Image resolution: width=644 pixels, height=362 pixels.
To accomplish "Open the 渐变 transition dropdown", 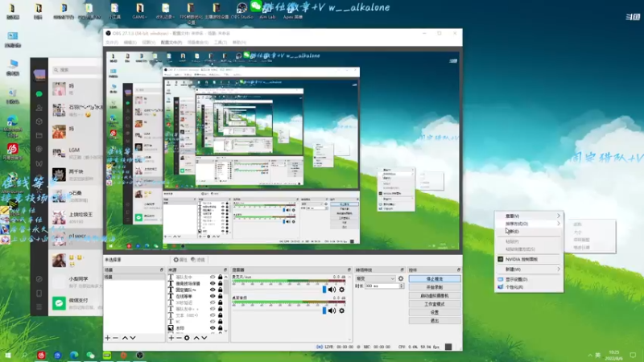I will pyautogui.click(x=375, y=278).
